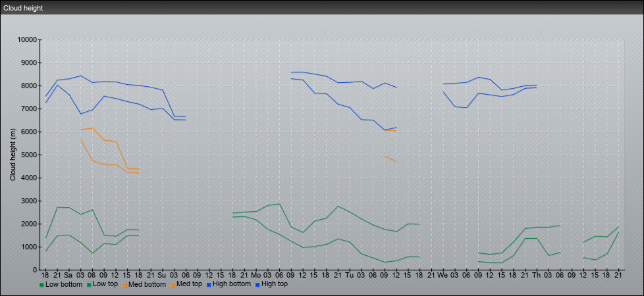This screenshot has height=296, width=644.
Task: Click the 7000 y-axis label
Action: tap(29, 109)
